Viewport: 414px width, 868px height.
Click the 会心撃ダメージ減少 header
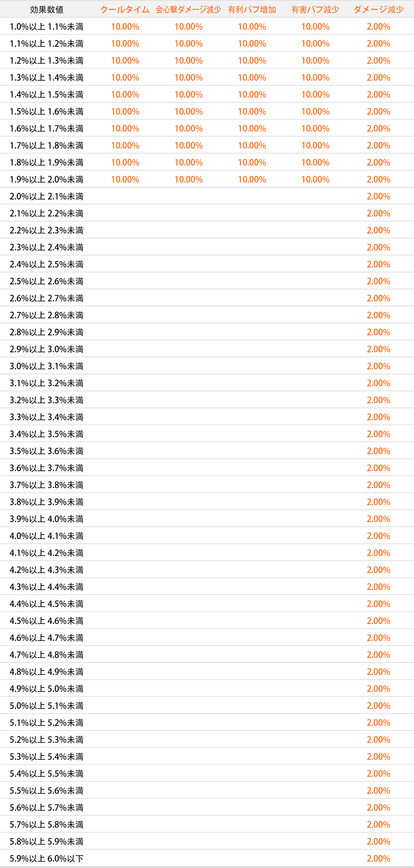pyautogui.click(x=188, y=10)
